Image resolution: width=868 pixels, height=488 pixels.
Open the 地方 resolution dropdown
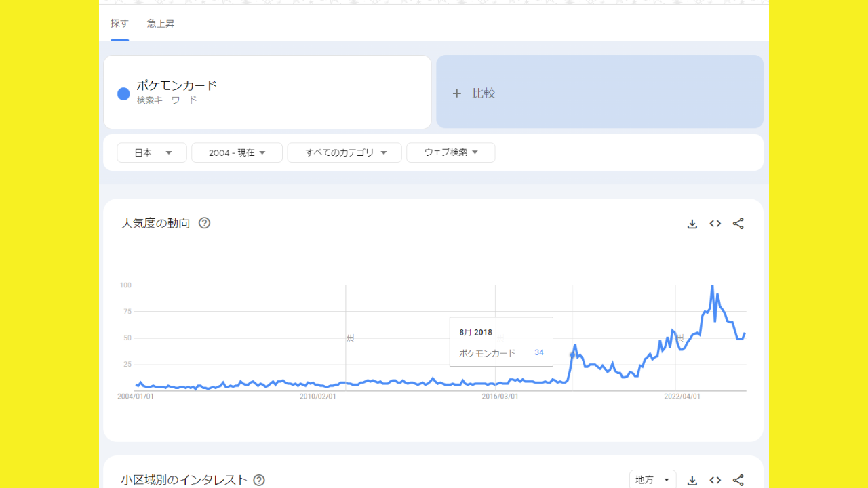[652, 480]
